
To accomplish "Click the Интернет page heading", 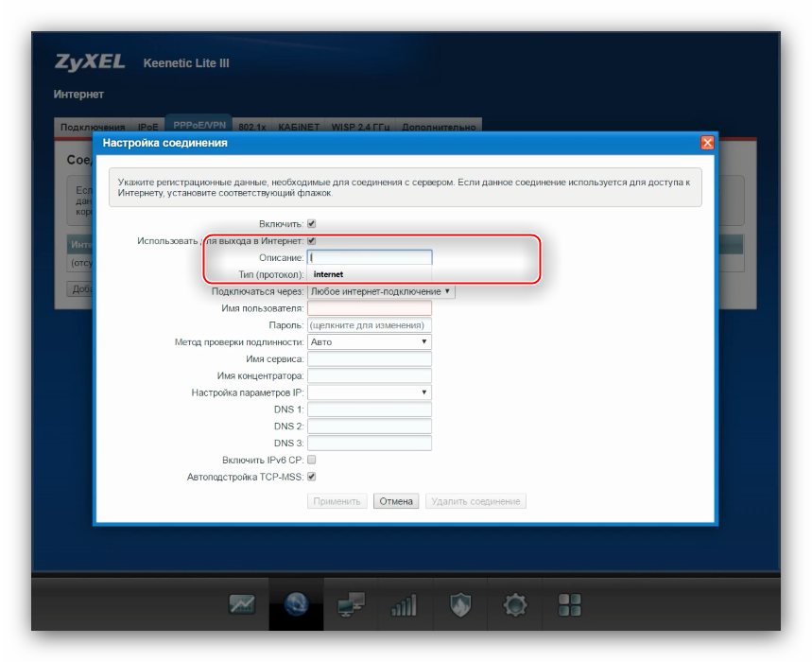I will click(x=78, y=95).
